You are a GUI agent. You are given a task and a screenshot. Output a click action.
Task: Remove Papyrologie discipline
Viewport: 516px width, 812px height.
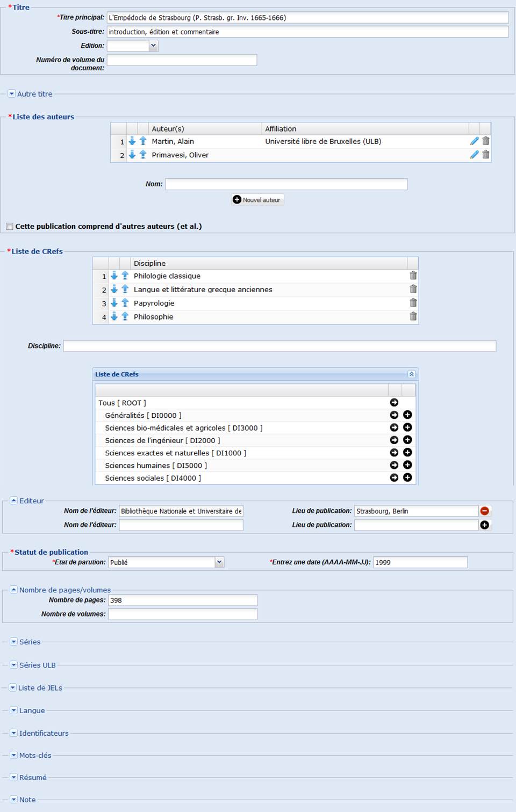pyautogui.click(x=413, y=303)
